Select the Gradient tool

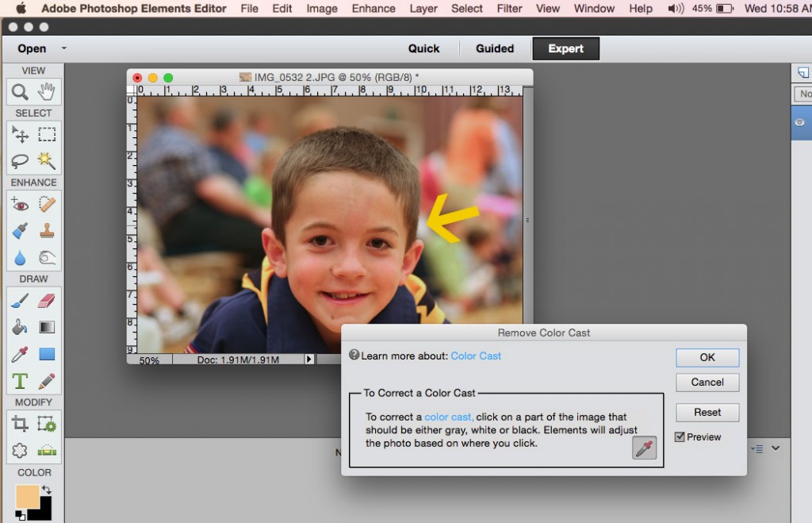[47, 326]
